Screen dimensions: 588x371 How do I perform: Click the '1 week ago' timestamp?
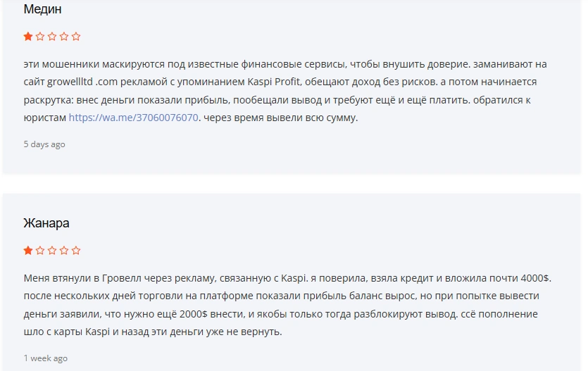[45, 358]
